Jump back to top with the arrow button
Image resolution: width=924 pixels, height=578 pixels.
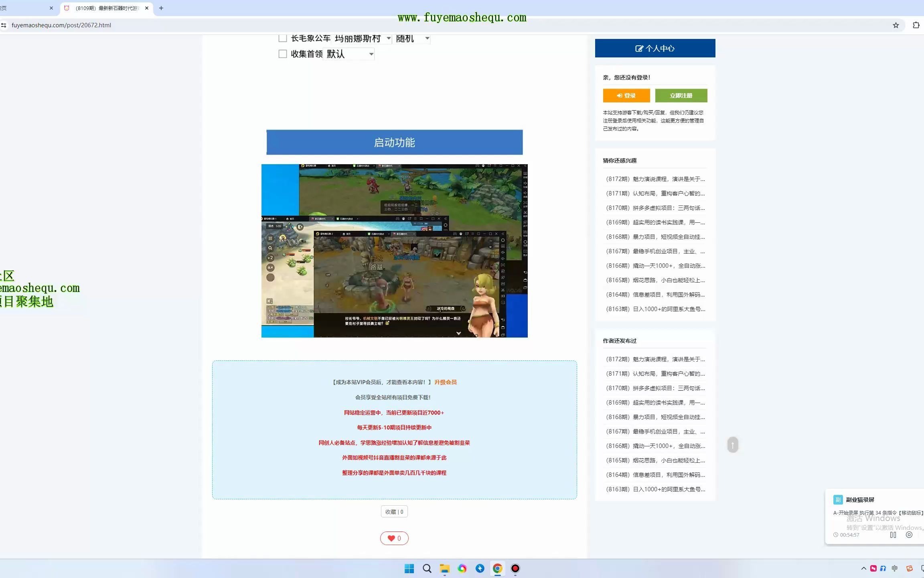[x=733, y=445]
